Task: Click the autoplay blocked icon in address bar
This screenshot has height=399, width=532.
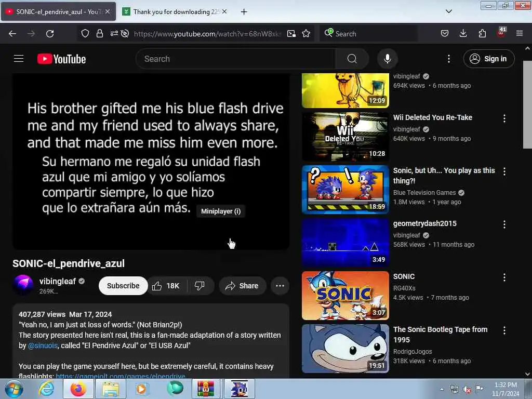Action: [125, 33]
